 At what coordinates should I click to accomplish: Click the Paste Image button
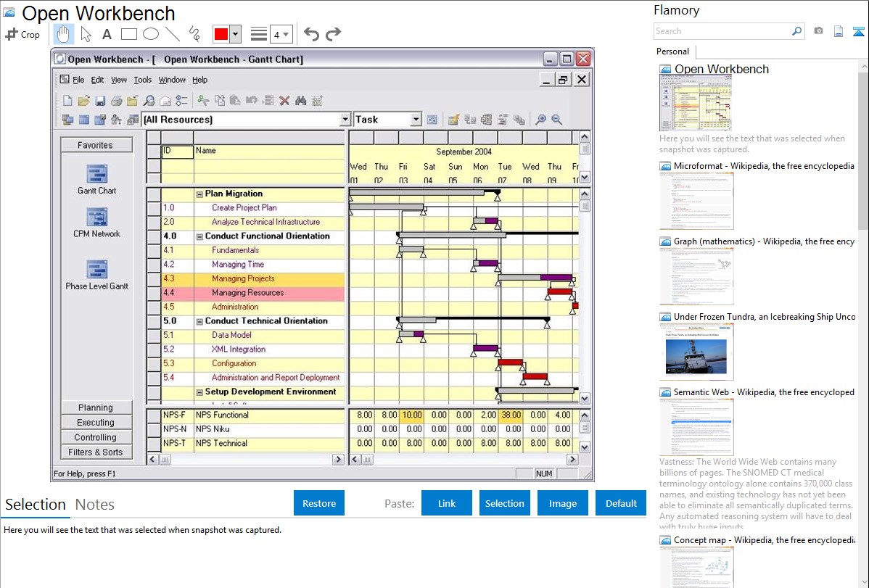[x=562, y=503]
